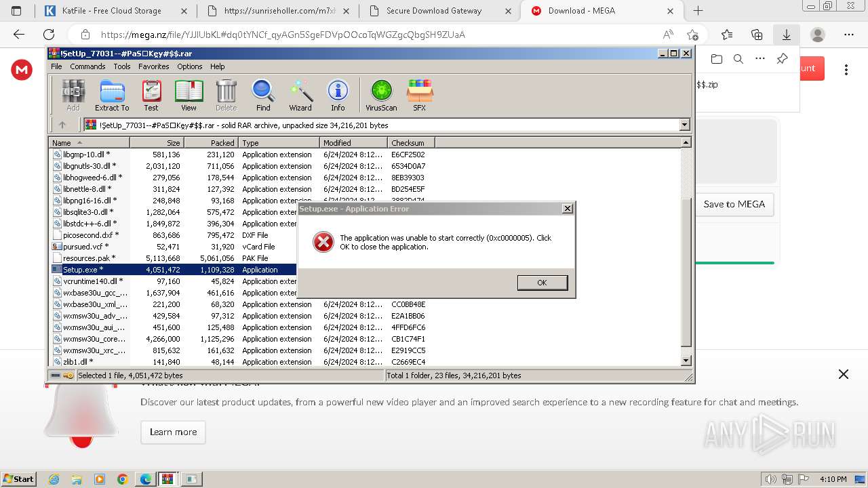
Task: Open MEGA page vertical dots menu
Action: click(846, 69)
